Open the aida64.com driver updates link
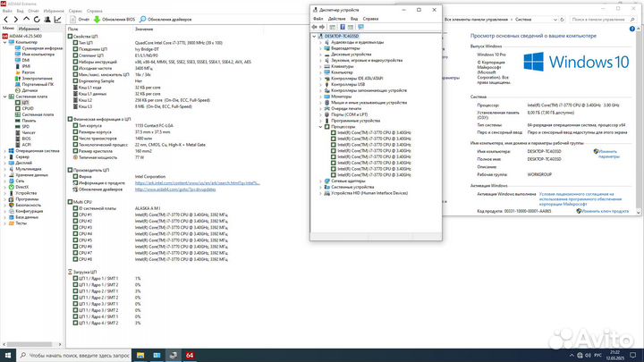Image resolution: width=644 pixels, height=362 pixels. click(175, 189)
